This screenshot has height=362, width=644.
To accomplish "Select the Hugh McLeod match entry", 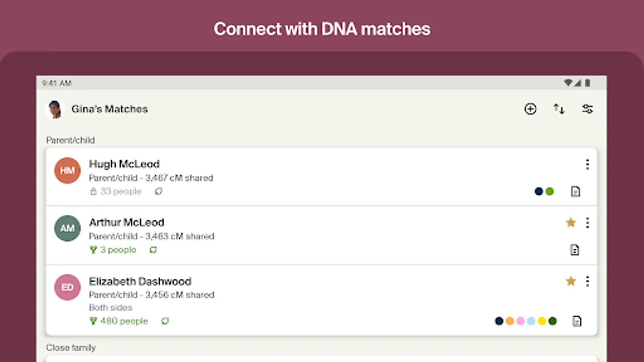I will (124, 164).
